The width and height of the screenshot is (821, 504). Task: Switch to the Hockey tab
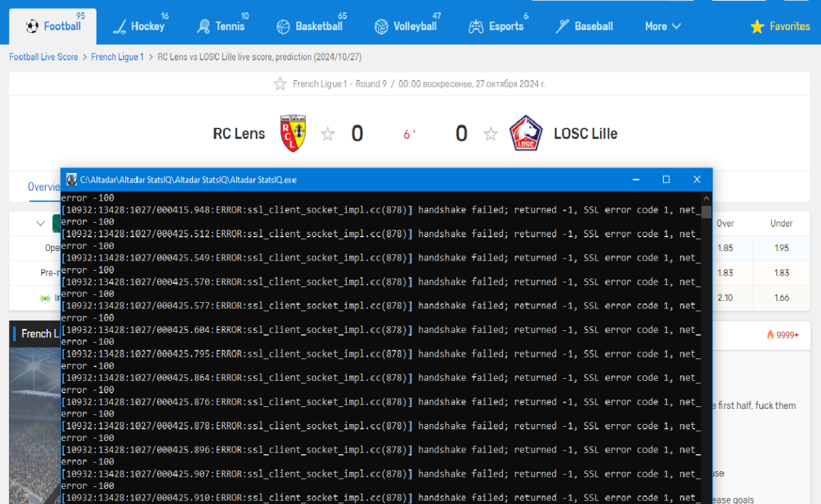[140, 27]
